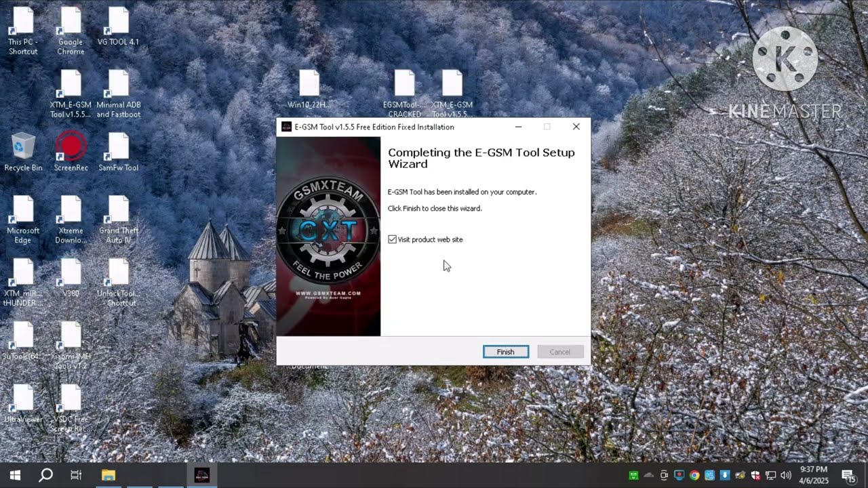Select the Google Chrome desktop shortcut
Viewport: 868px width, 488px height.
[x=71, y=32]
